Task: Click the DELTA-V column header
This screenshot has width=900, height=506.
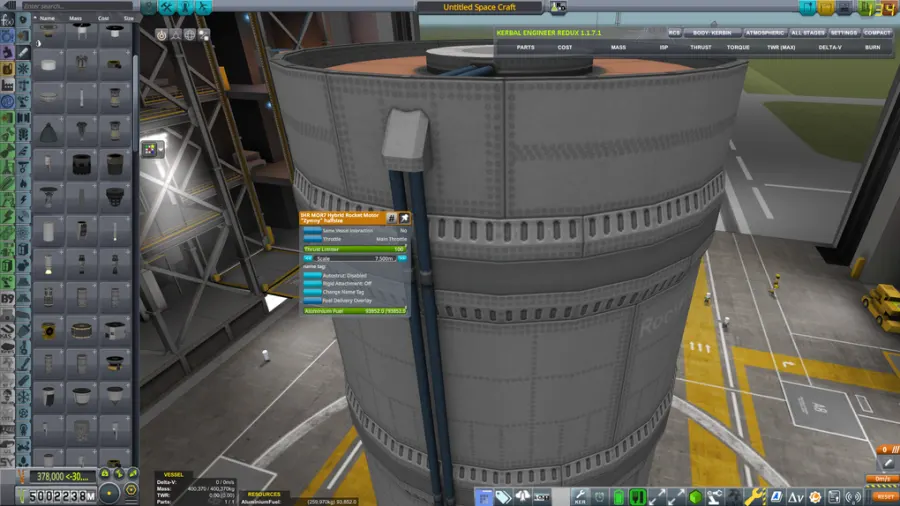Action: (x=830, y=48)
